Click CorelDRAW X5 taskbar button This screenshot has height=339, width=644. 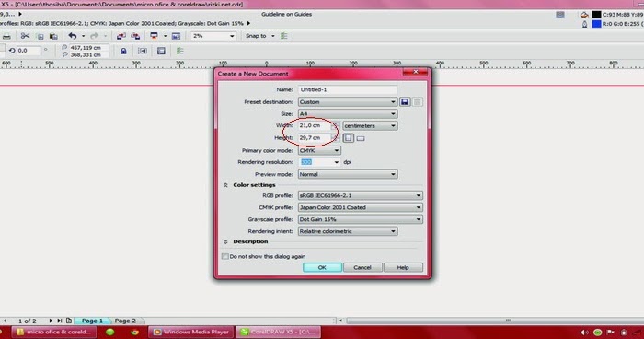coord(278,332)
